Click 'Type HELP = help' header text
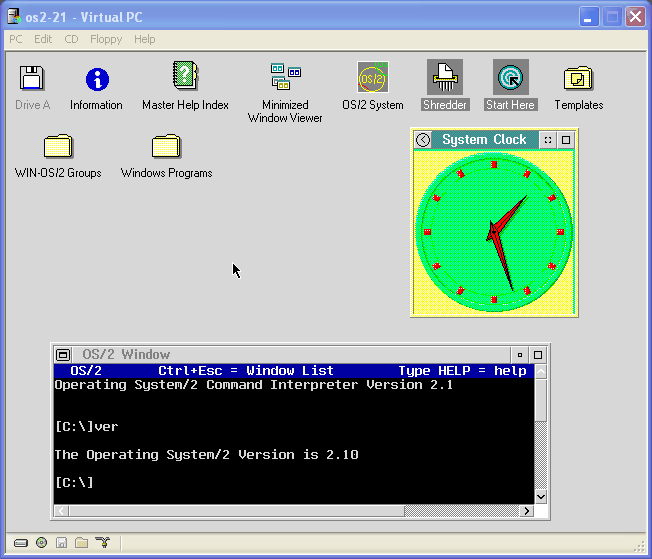The image size is (652, 559). tap(462, 371)
